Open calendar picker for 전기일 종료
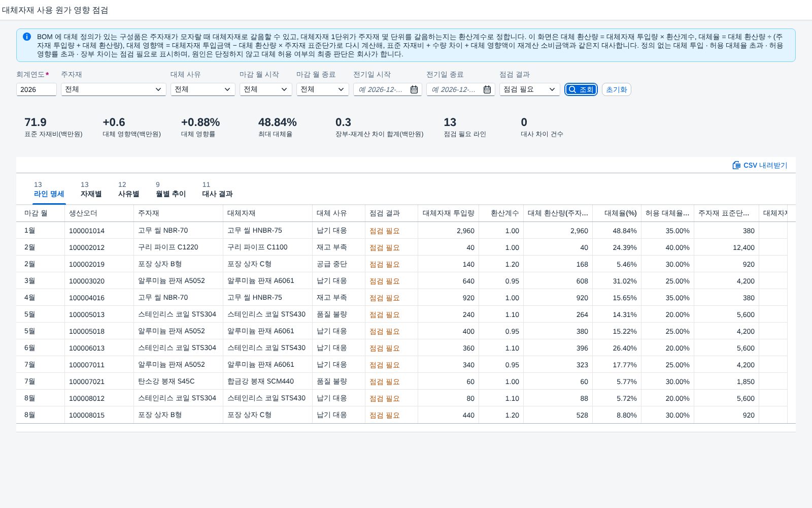 487,89
